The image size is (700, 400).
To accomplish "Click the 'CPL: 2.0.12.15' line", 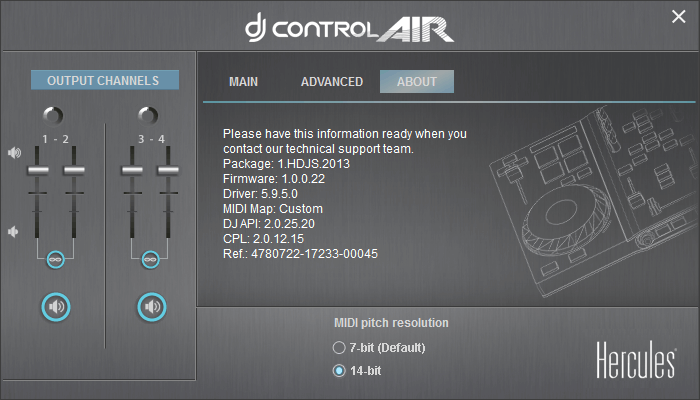I will click(x=263, y=239).
